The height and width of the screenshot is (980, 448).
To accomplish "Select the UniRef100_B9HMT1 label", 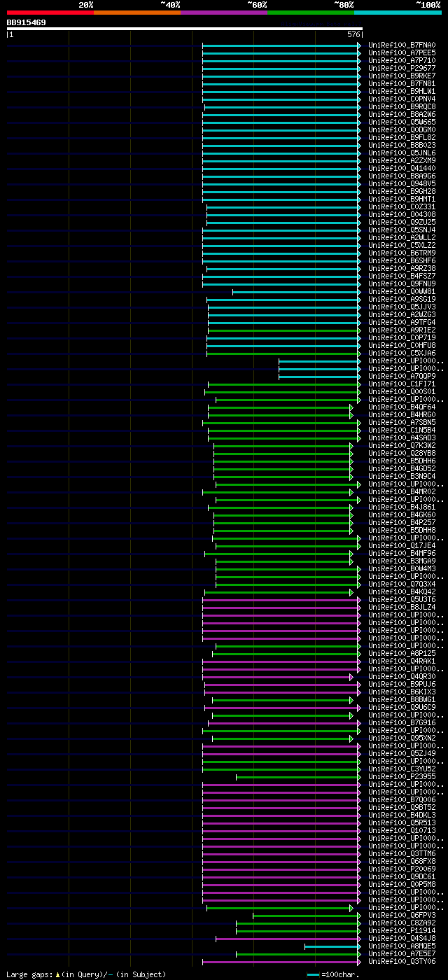I will point(402,199).
